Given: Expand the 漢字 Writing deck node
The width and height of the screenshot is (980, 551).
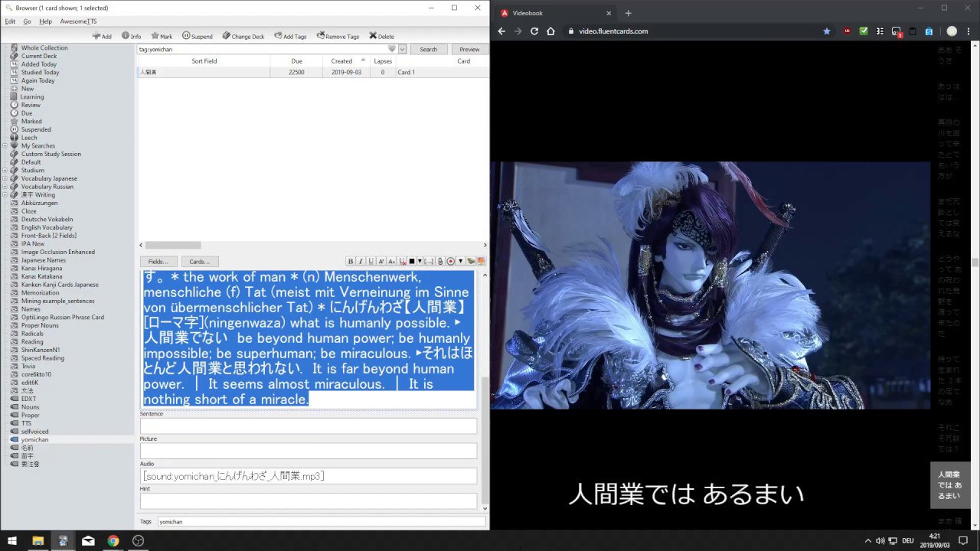Looking at the screenshot, I should tap(5, 194).
